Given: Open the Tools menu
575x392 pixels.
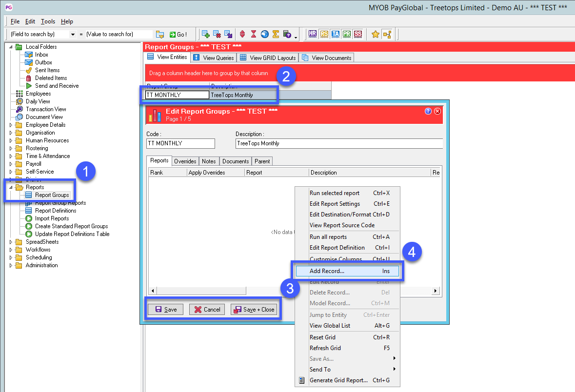Looking at the screenshot, I should click(x=48, y=21).
